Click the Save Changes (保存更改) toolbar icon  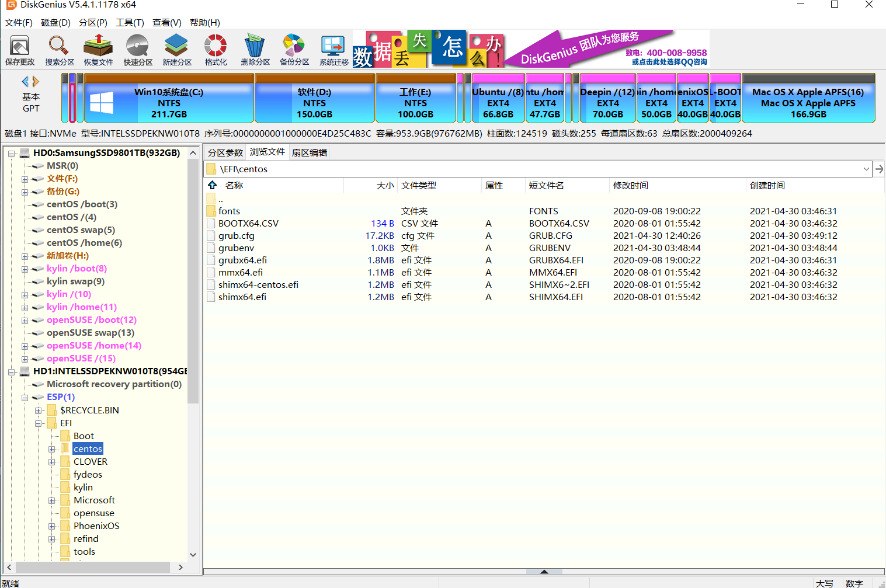point(20,50)
